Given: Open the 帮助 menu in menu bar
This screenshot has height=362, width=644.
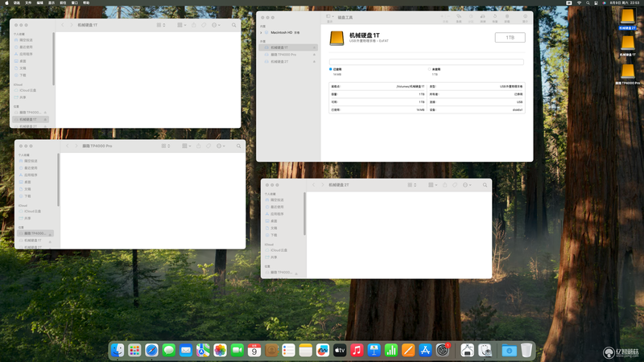Looking at the screenshot, I should pyautogui.click(x=86, y=3).
